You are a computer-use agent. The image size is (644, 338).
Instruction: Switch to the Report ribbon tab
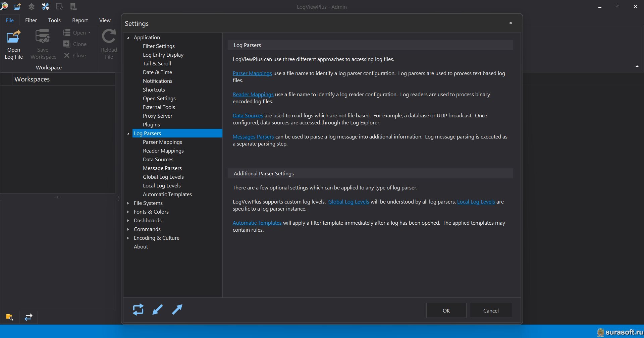80,20
